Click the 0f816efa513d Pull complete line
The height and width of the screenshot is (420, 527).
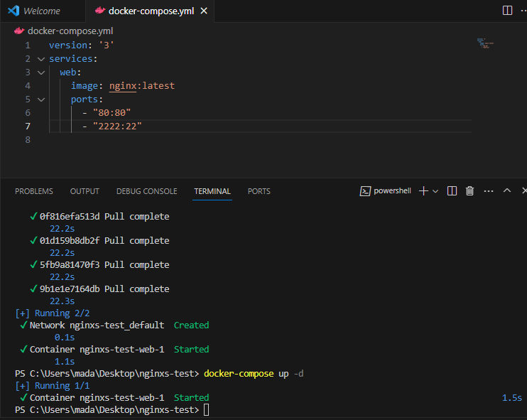coord(99,216)
